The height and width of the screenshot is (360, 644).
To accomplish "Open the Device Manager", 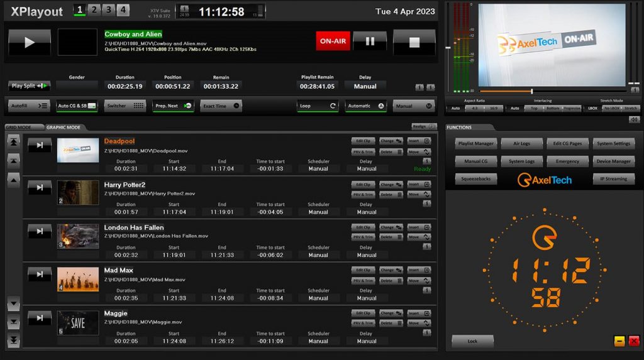I will (x=614, y=161).
